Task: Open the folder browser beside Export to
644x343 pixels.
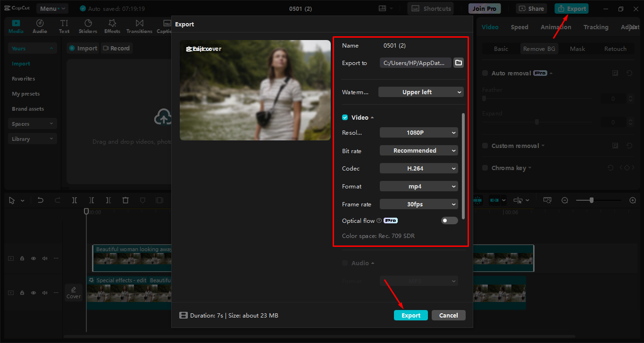Action: (458, 62)
